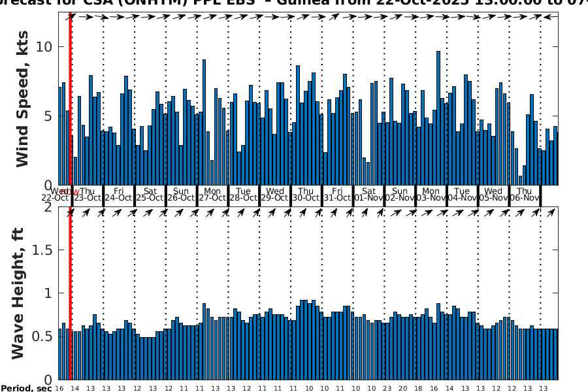This screenshot has height=392, width=588.
Task: Select the Fri 31-Oct date label
Action: click(338, 195)
